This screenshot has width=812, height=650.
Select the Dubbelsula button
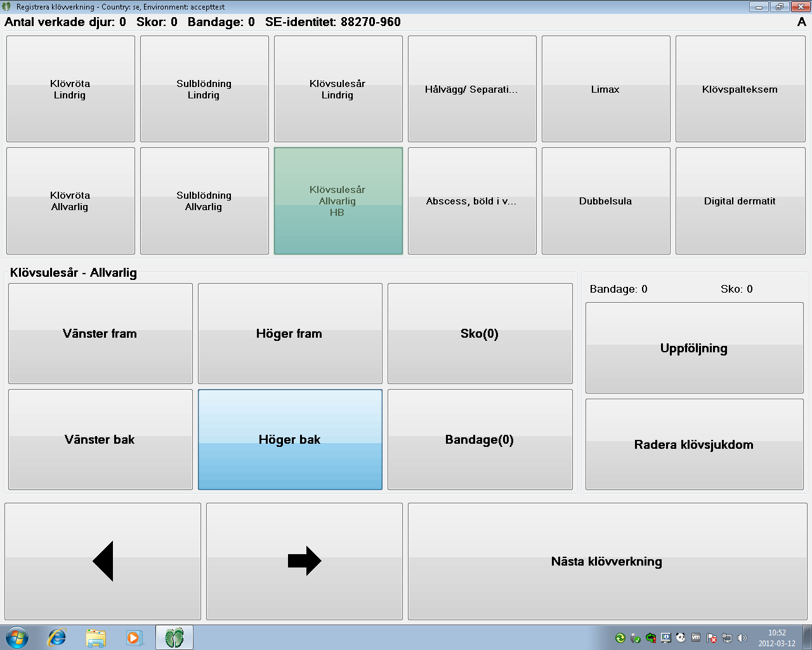(606, 201)
